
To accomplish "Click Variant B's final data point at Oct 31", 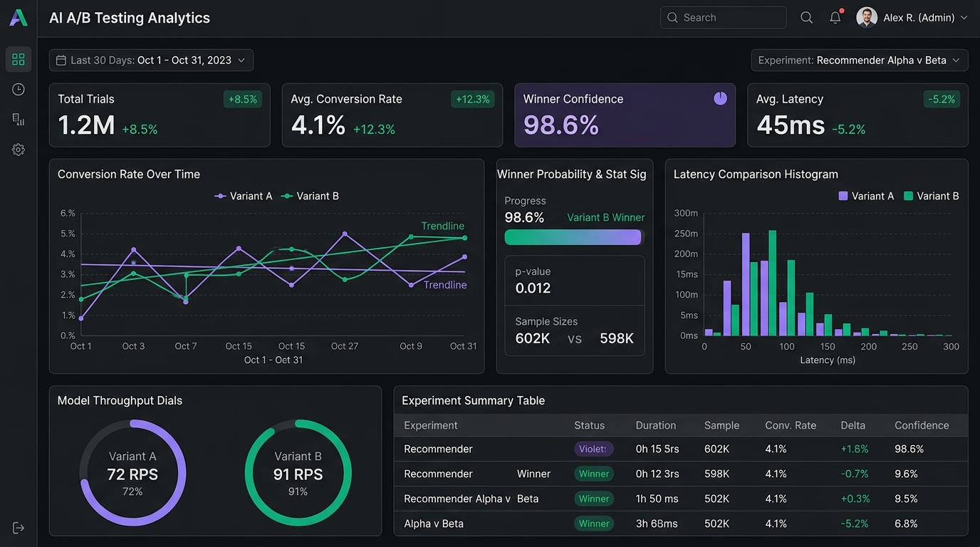I will [464, 238].
